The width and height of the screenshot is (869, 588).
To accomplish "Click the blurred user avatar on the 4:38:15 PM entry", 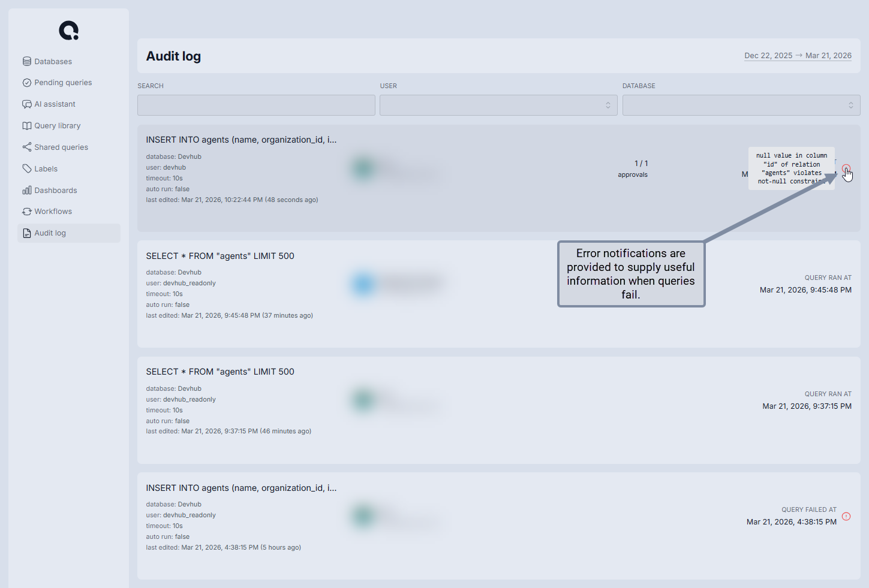I will (x=363, y=515).
